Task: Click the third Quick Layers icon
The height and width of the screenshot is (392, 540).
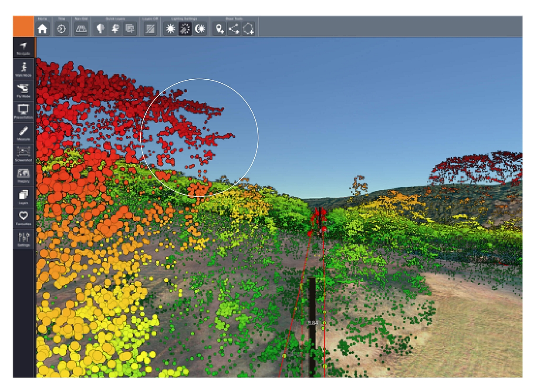Action: (130, 29)
